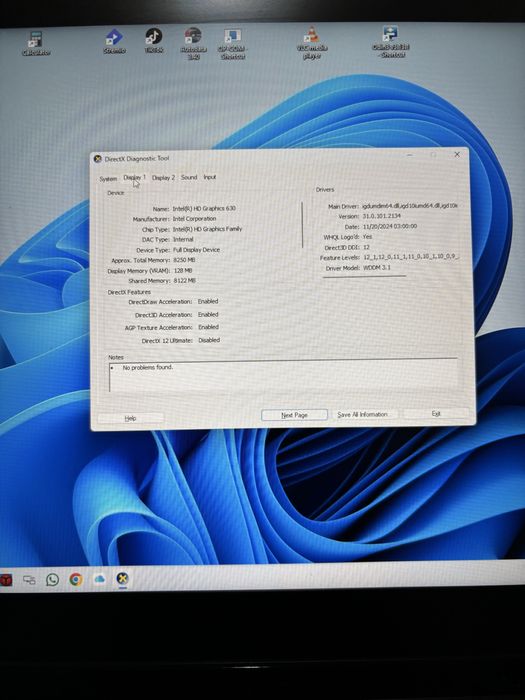Click WHQL Logo'd value 'Yes'

(x=367, y=237)
